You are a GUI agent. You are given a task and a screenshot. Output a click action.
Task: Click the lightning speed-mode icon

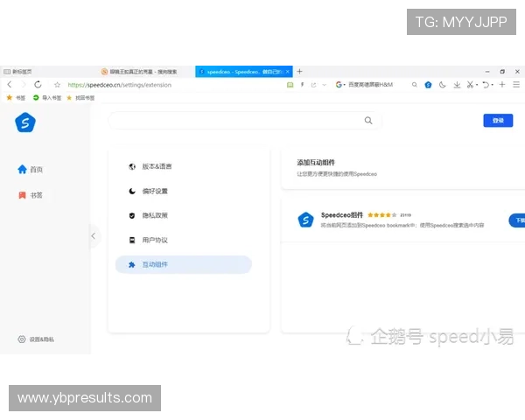302,85
